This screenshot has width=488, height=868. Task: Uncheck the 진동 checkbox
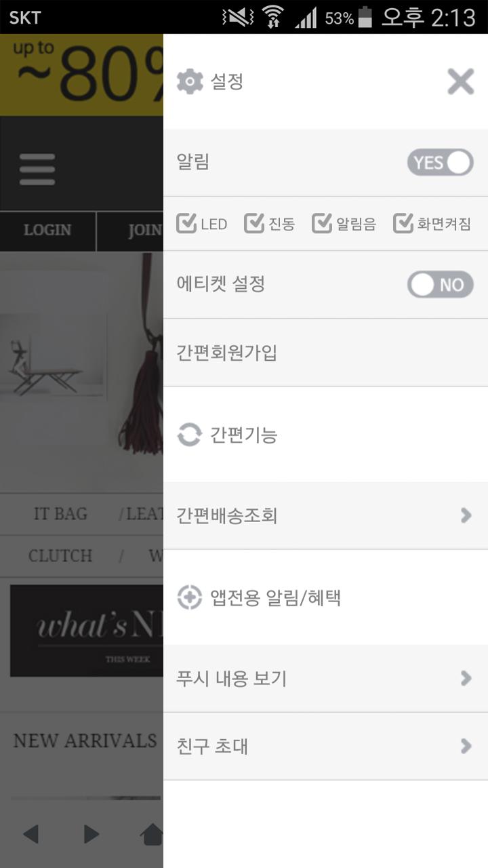pyautogui.click(x=254, y=223)
